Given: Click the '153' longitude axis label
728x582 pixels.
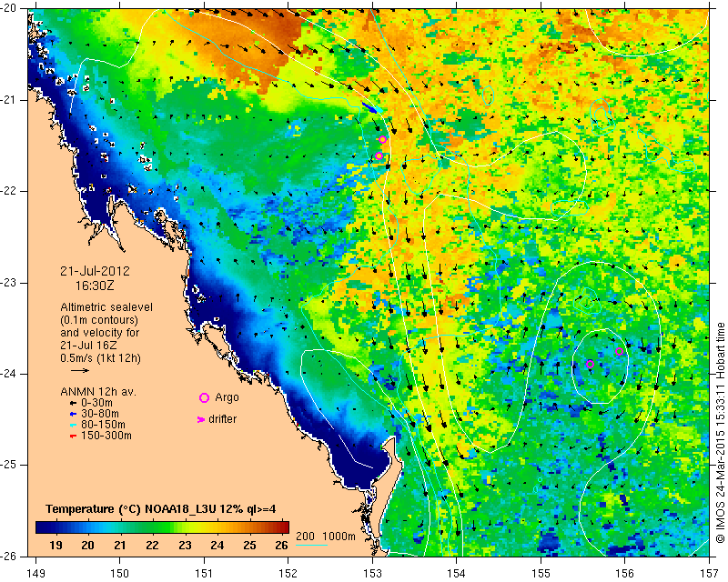Looking at the screenshot, I should point(372,574).
